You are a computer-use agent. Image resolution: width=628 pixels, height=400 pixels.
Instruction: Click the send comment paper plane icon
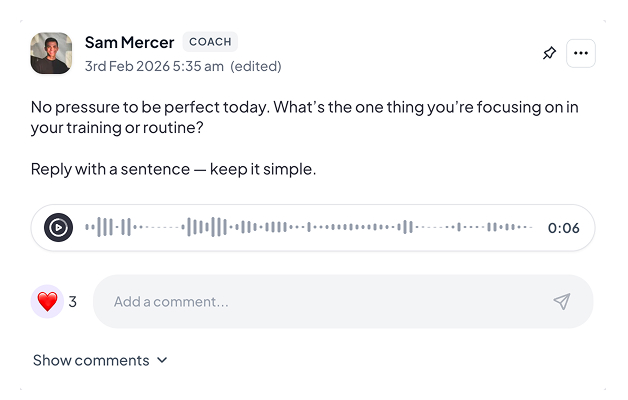[562, 302]
